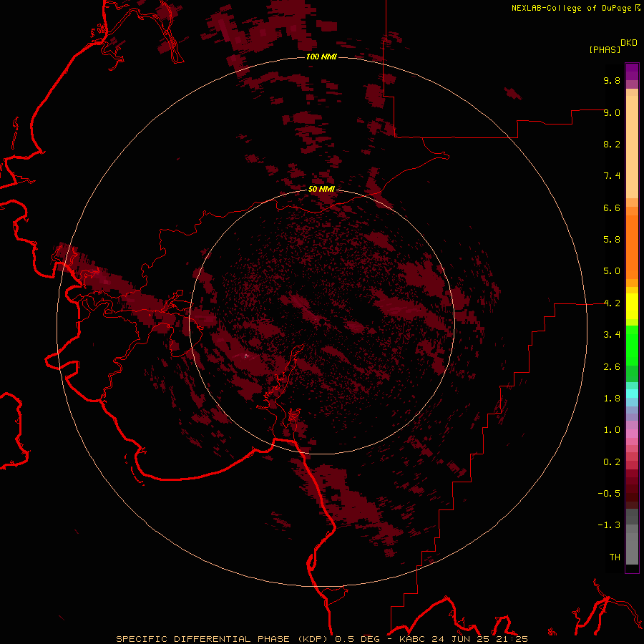Image resolution: width=644 pixels, height=644 pixels.
Task: Click the 100 NMI range ring label
Action: 321,57
